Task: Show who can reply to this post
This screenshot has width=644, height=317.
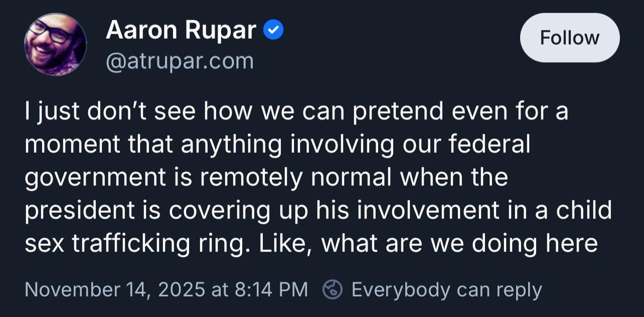Action: pos(446,289)
